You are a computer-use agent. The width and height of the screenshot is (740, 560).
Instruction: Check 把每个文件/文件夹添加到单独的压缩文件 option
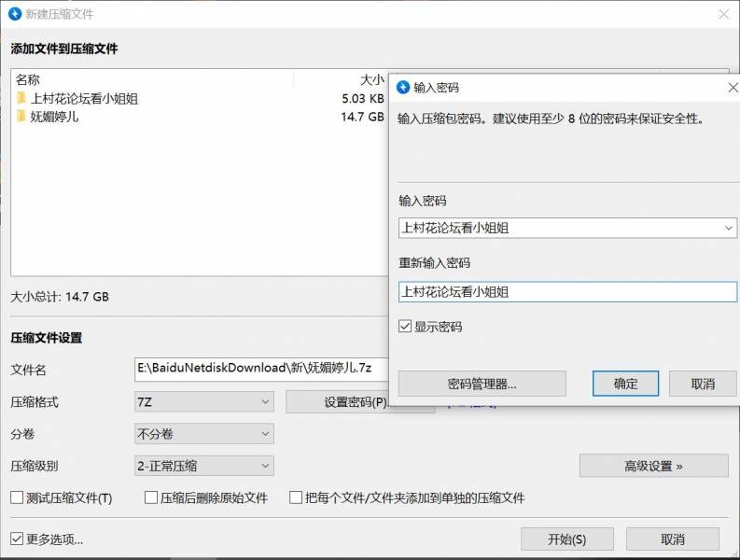coord(296,497)
